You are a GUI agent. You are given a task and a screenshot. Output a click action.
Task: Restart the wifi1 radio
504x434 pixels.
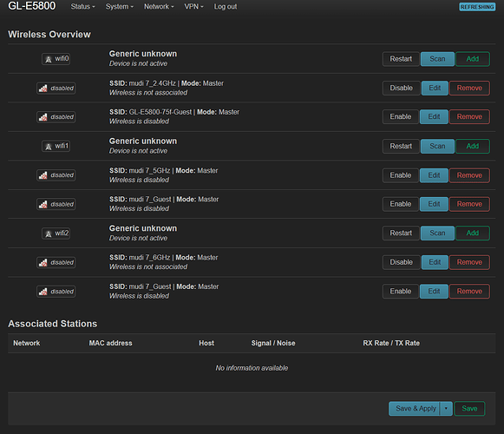(401, 146)
